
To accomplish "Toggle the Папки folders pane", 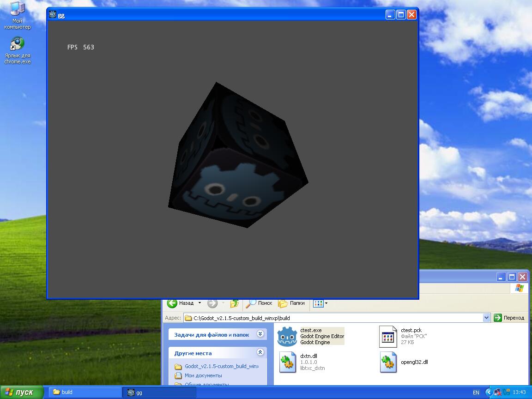I will tap(291, 303).
